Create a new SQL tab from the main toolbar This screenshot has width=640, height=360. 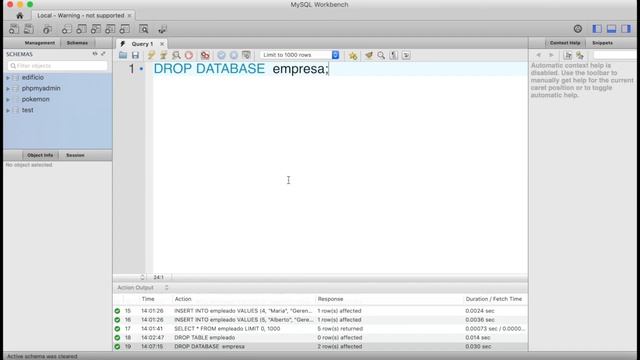[x=13, y=29]
